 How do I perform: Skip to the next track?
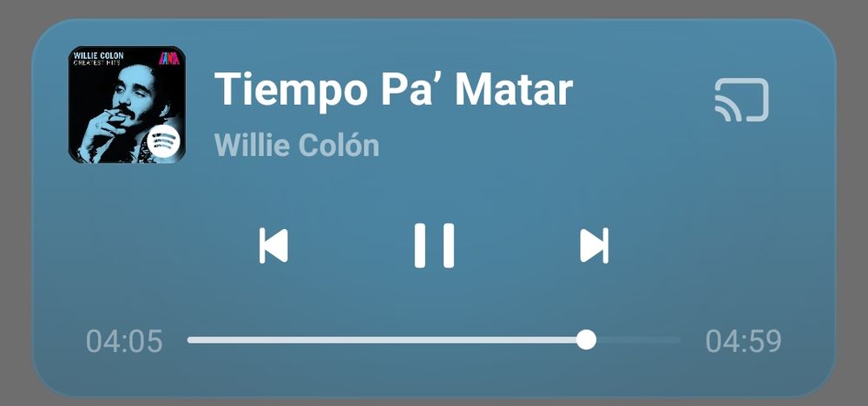(x=594, y=246)
